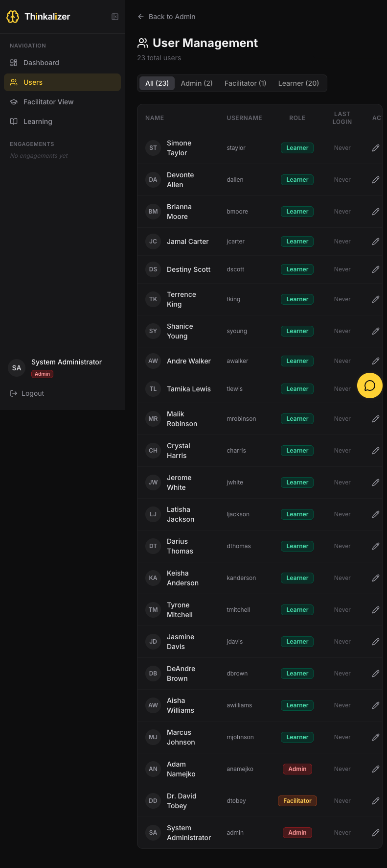Image resolution: width=387 pixels, height=868 pixels.
Task: Open the floating chat bubble
Action: point(370,386)
